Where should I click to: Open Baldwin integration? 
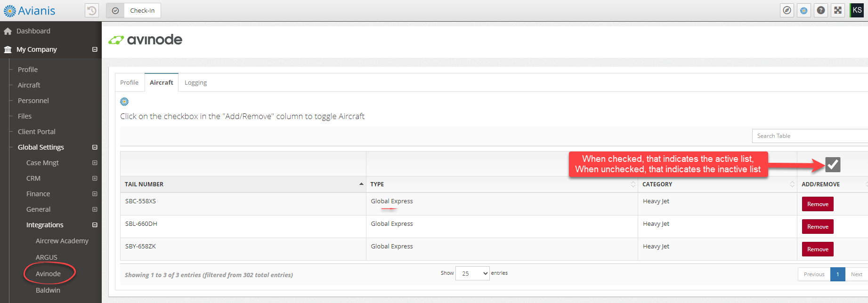pos(48,290)
